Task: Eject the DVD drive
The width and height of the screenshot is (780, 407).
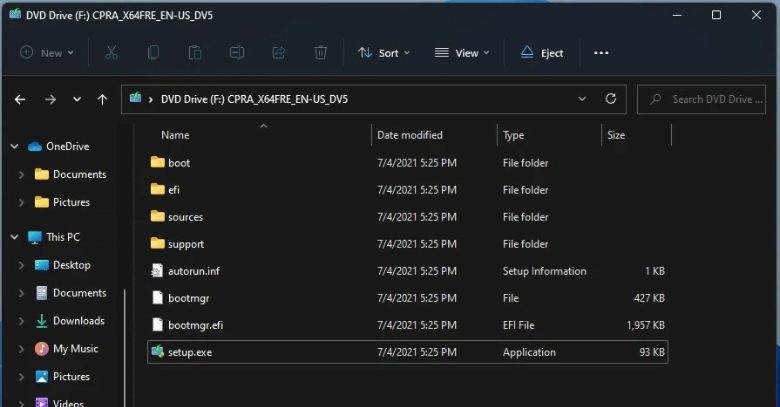Action: click(542, 53)
